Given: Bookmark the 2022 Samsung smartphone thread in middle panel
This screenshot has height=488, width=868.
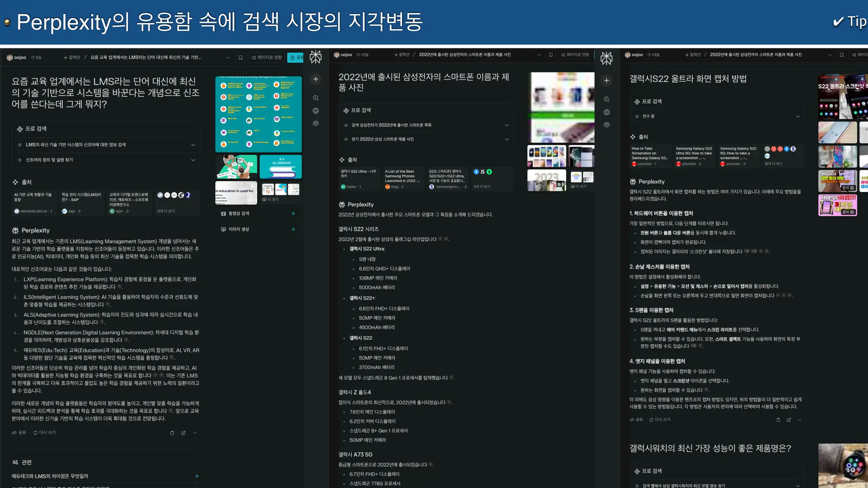Looking at the screenshot, I should (x=551, y=55).
